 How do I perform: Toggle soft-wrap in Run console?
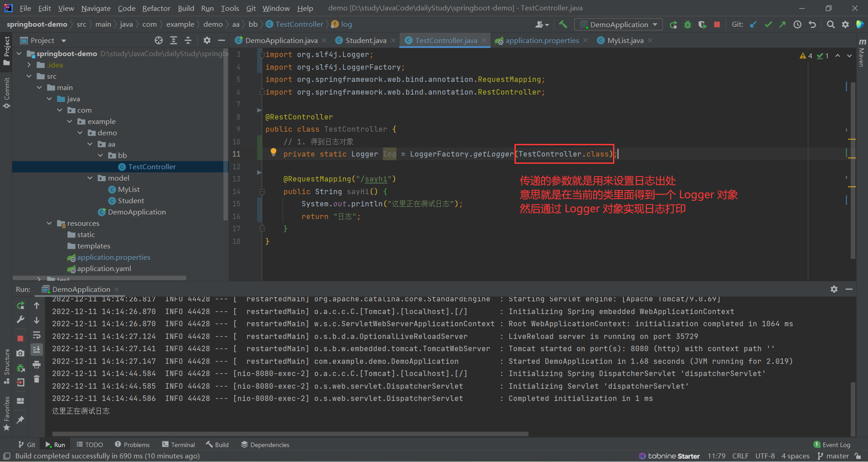coord(37,335)
